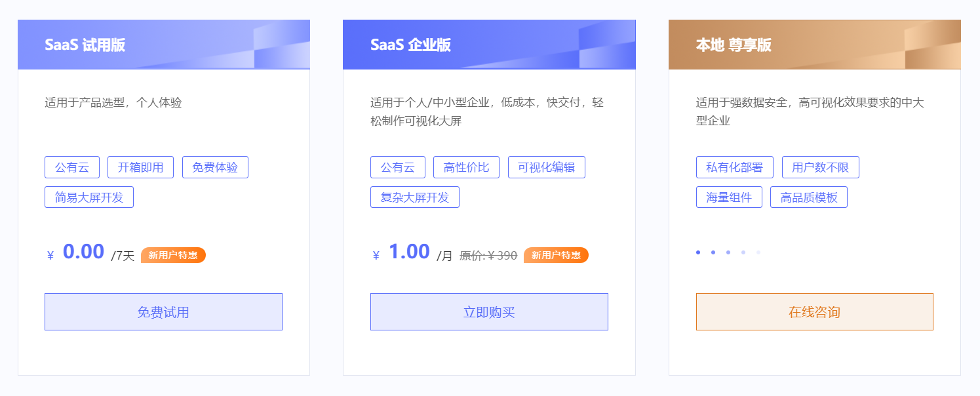Select the 海量组件 tag
The height and width of the screenshot is (396, 980).
click(730, 197)
